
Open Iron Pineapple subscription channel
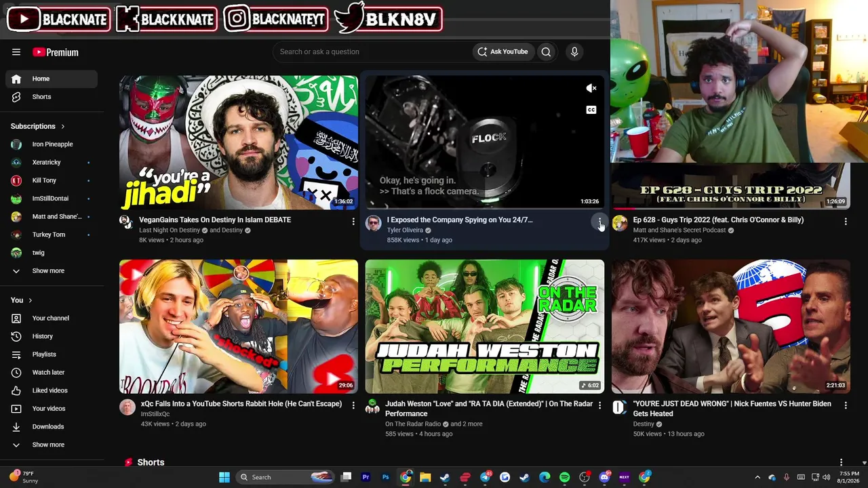pyautogui.click(x=52, y=144)
